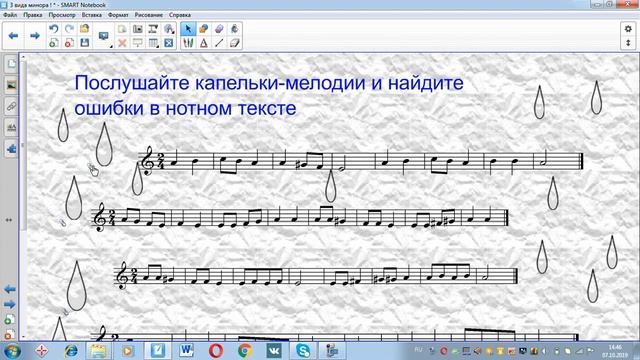Viewport: 640px width, 360px height.
Task: Open the Правка menu
Action: click(33, 15)
